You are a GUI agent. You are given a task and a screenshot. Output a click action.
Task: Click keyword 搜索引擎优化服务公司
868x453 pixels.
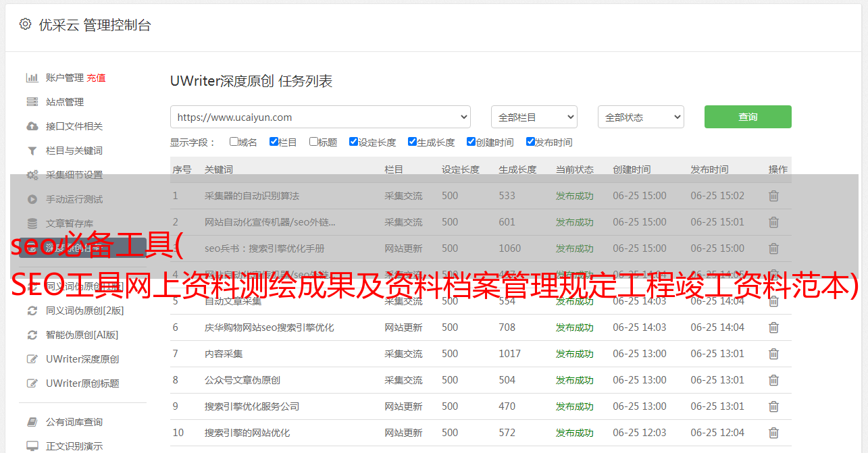point(252,406)
